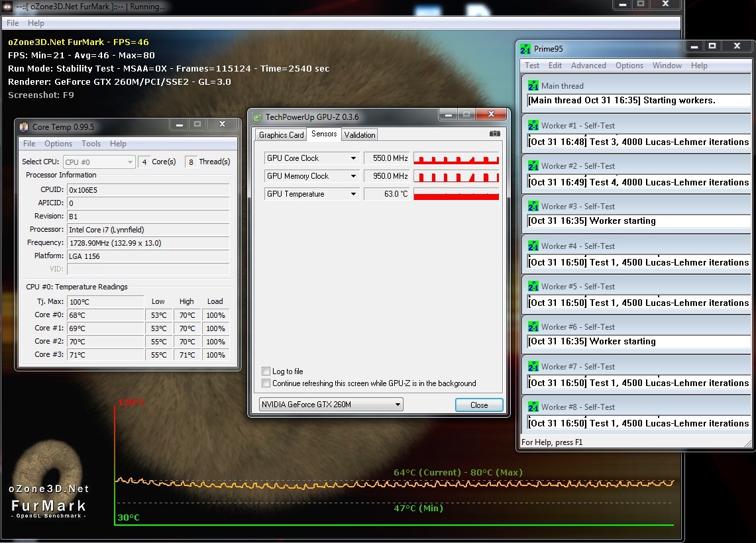
Task: Click the Core Temp title bar icon
Action: 24,126
